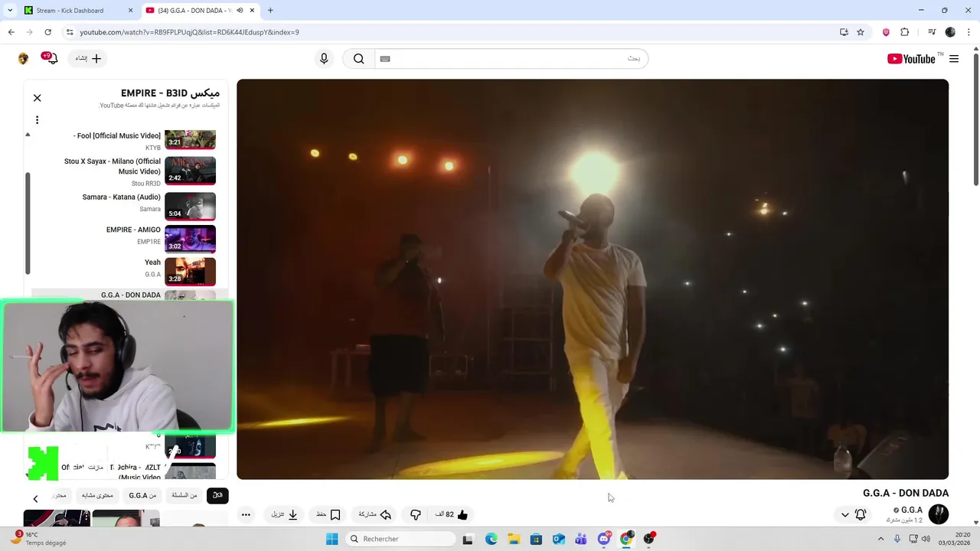Click the page vertical scrollbar
This screenshot has width=980, height=551.
coord(975,118)
